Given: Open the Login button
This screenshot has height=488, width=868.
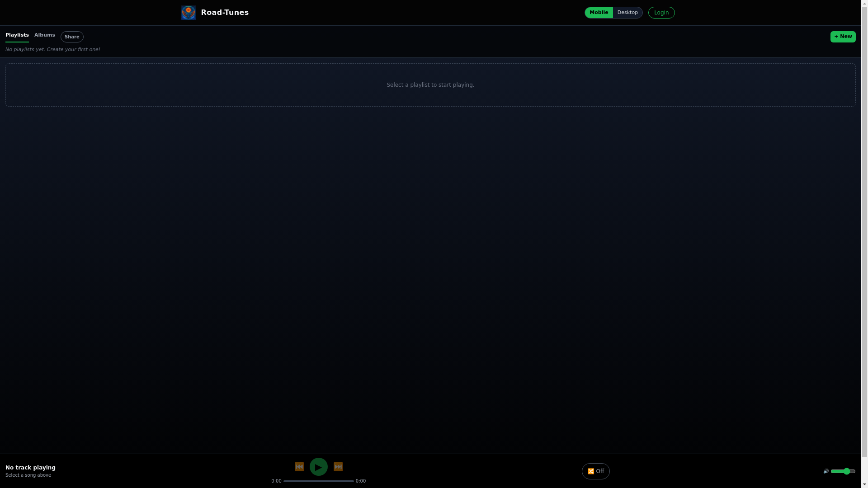Looking at the screenshot, I should pyautogui.click(x=661, y=13).
